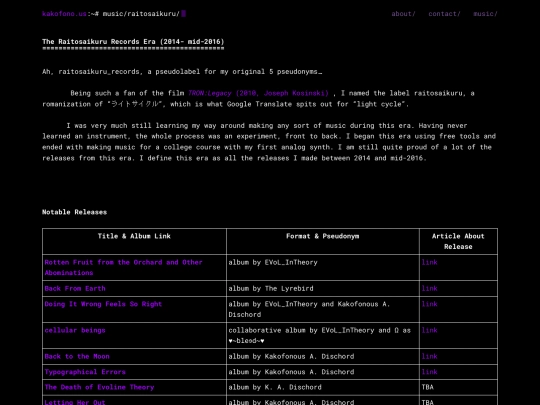
Task: Open article link for Rotten Fruit row
Action: click(x=429, y=262)
